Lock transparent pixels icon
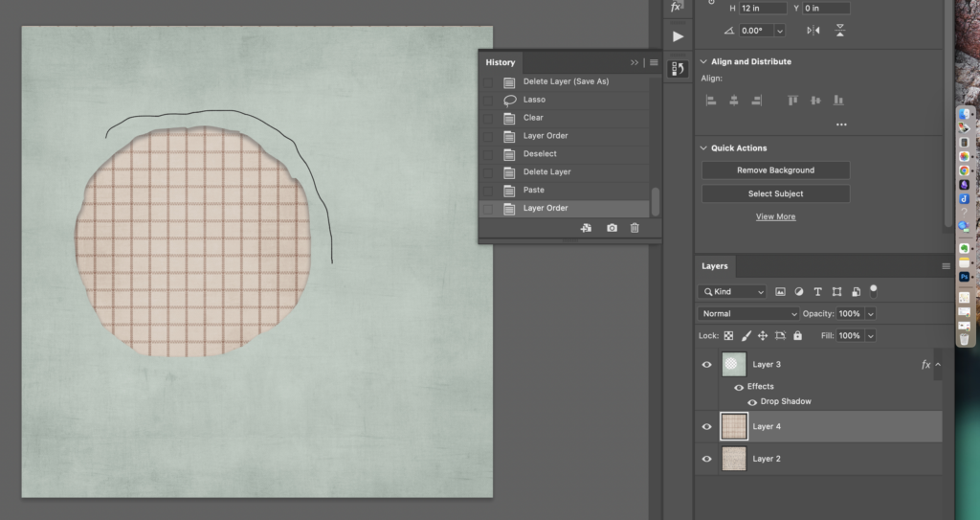The image size is (980, 520). [x=728, y=336]
